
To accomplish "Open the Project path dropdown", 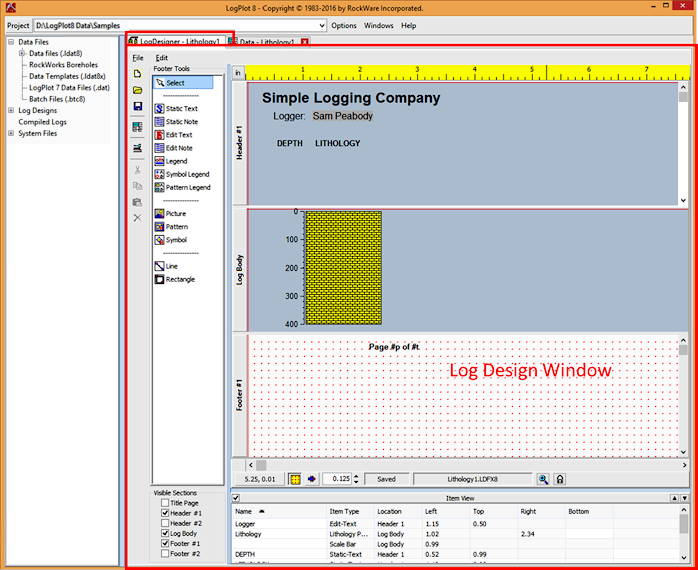I will pyautogui.click(x=322, y=25).
